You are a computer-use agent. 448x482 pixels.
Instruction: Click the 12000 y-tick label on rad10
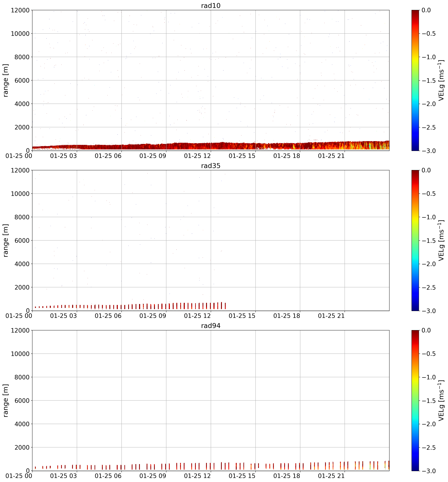[20, 10]
